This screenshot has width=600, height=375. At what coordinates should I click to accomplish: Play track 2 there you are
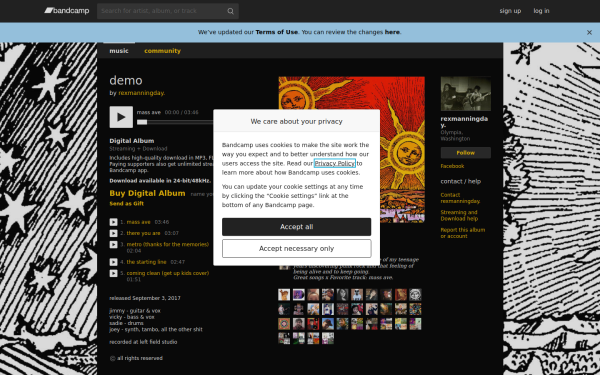tap(113, 233)
